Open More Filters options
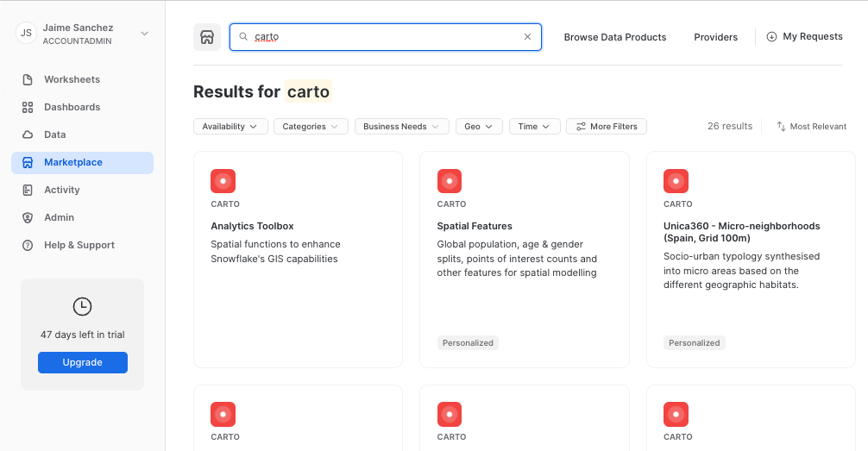This screenshot has height=451, width=868. point(607,127)
